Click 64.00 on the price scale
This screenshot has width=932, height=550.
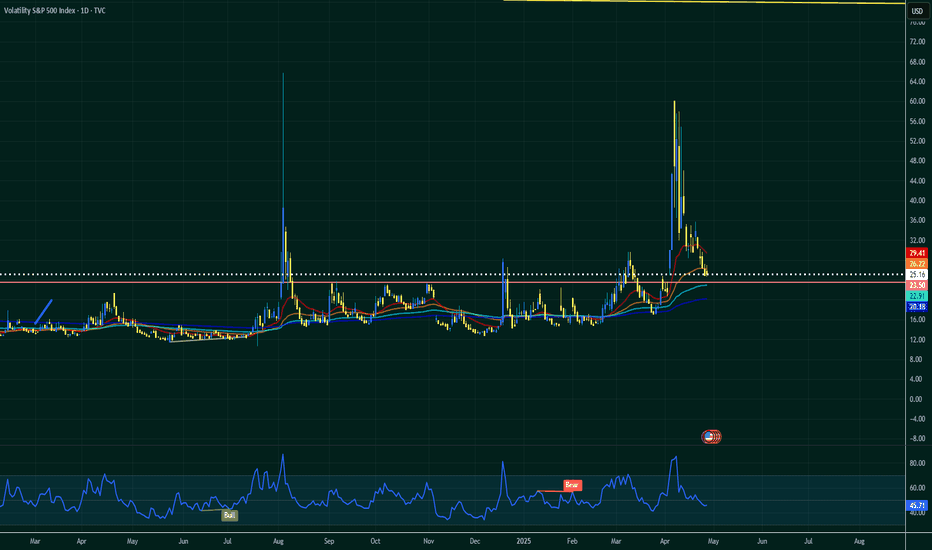point(917,82)
